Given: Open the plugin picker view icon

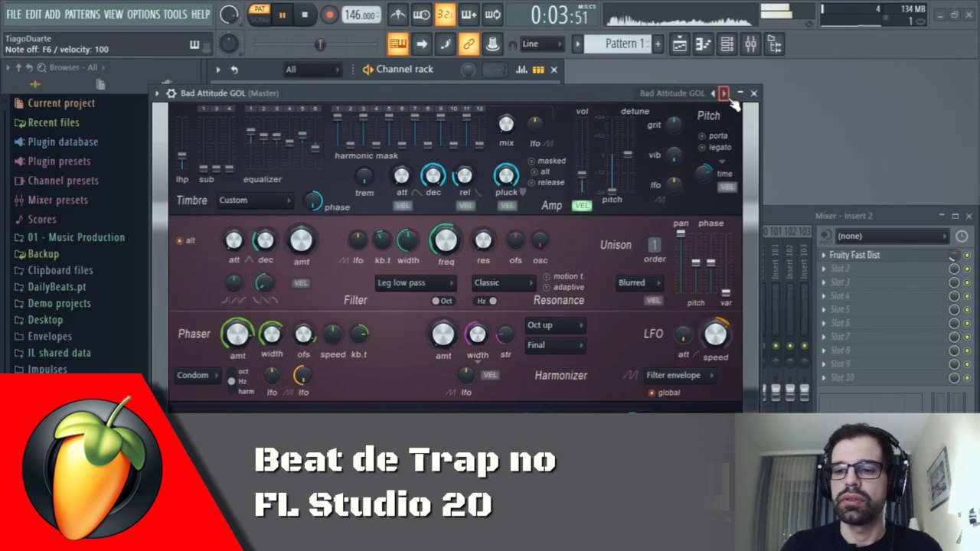Looking at the screenshot, I should [775, 44].
